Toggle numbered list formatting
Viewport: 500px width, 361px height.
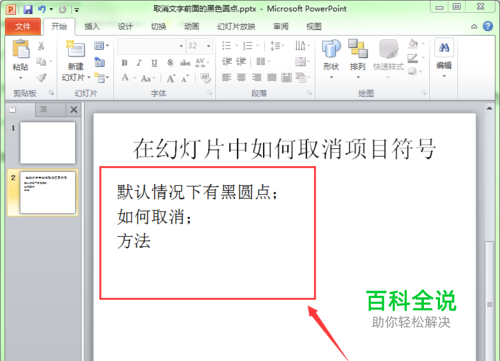[x=248, y=45]
